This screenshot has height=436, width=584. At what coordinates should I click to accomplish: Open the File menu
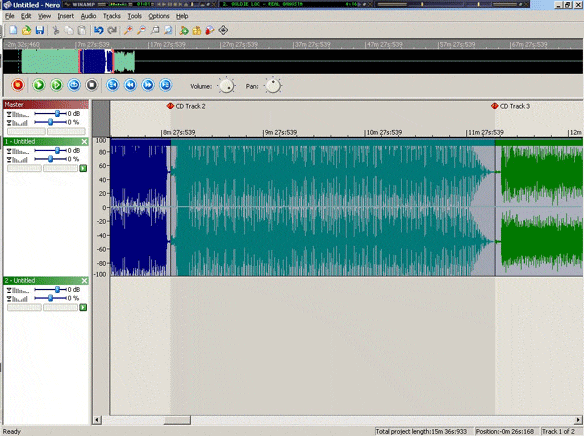10,16
